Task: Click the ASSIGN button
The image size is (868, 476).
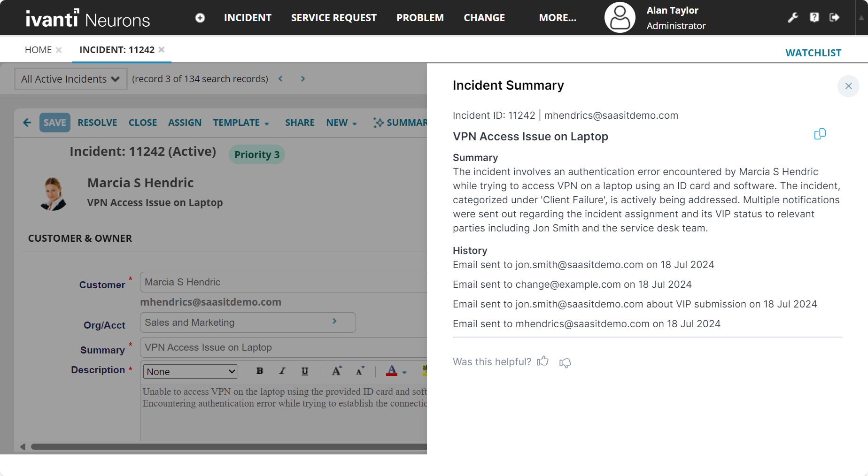Action: (x=185, y=123)
